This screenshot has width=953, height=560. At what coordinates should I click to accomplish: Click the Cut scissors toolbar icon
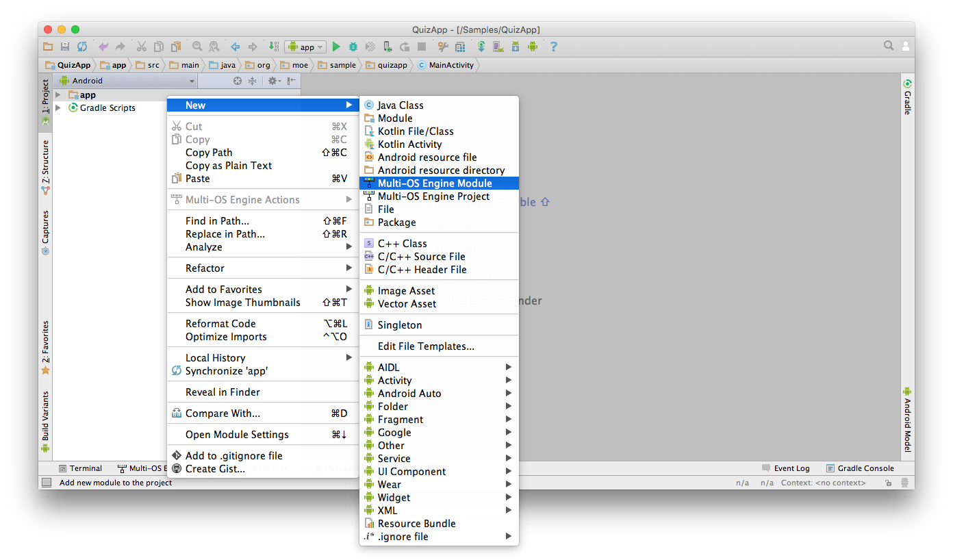pyautogui.click(x=141, y=47)
